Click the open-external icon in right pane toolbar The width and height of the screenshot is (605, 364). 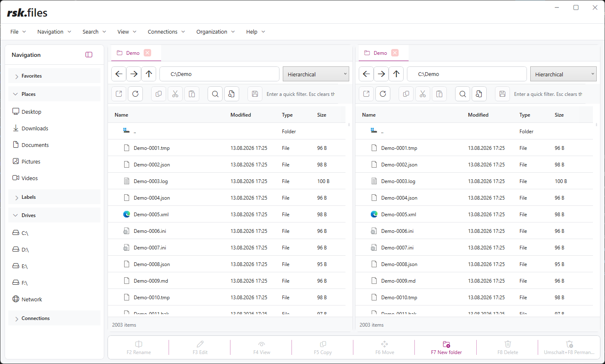(366, 94)
